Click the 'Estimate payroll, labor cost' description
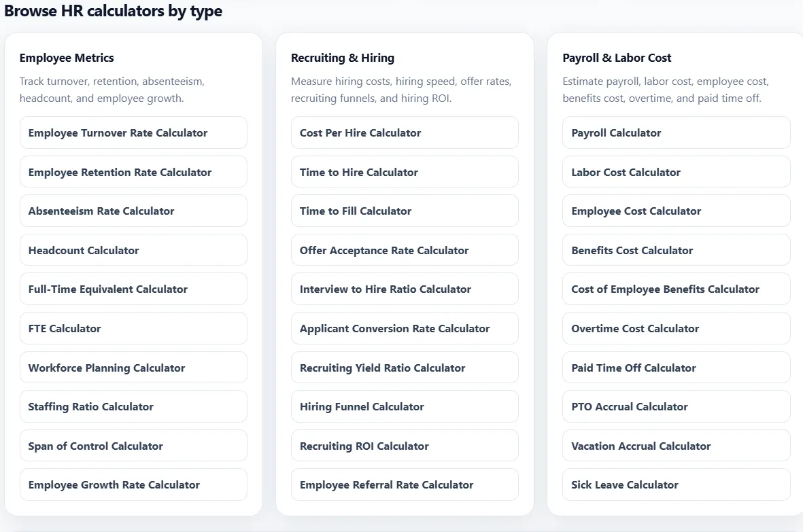 666,90
